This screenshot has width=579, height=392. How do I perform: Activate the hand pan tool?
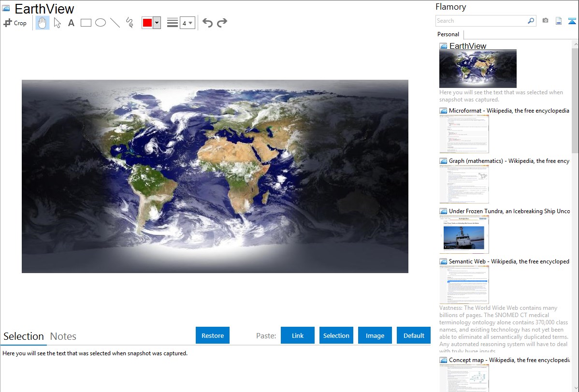point(43,23)
